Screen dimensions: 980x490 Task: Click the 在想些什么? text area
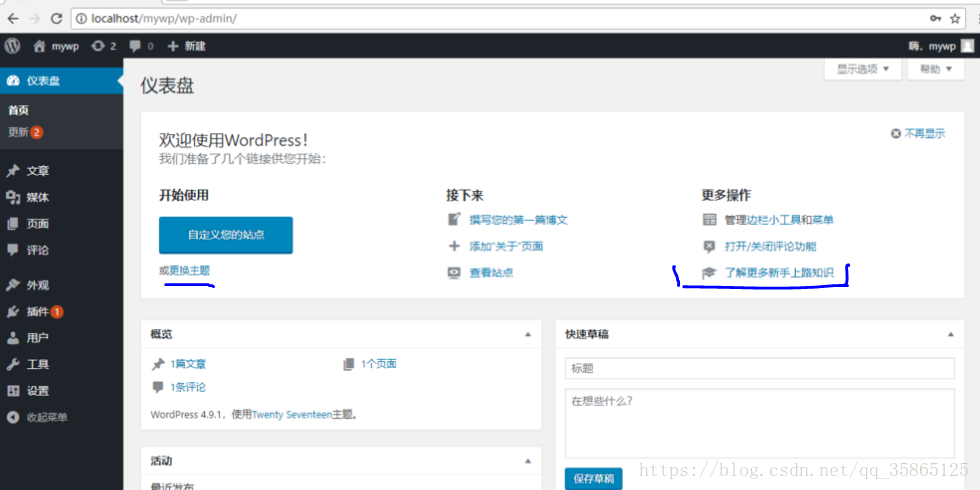click(759, 424)
